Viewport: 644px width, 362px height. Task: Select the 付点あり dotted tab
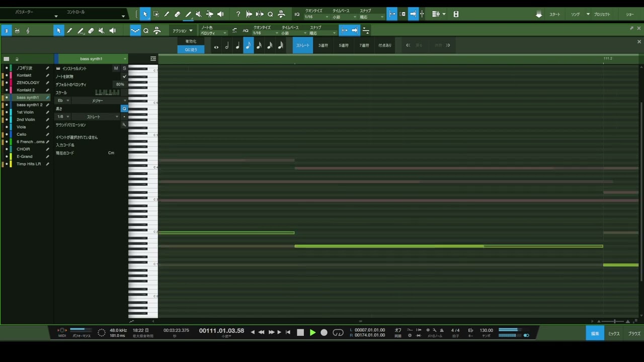click(385, 45)
